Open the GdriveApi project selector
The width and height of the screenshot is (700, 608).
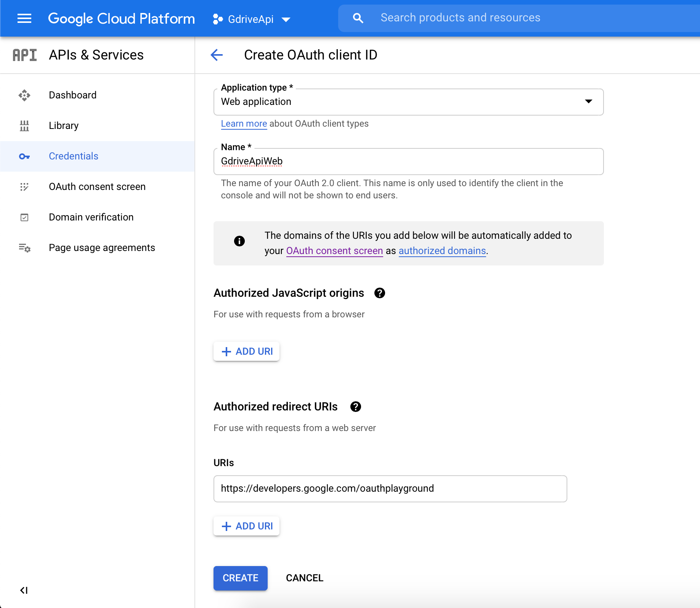[x=252, y=19]
